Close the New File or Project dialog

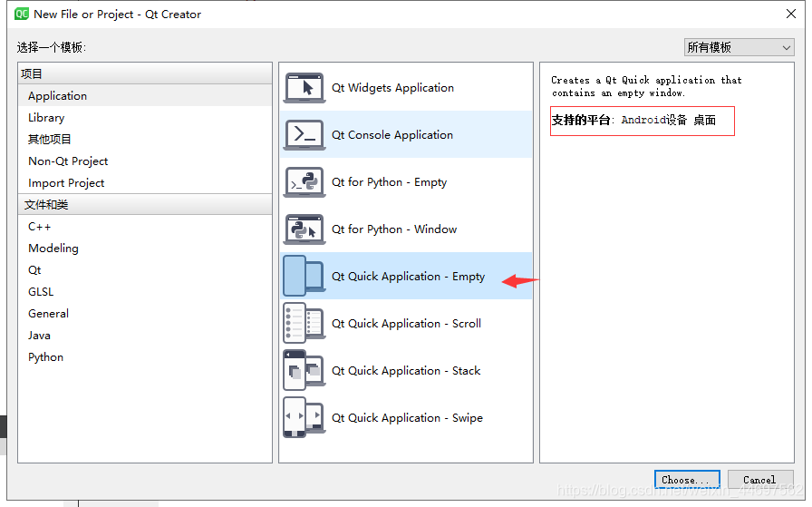point(791,14)
